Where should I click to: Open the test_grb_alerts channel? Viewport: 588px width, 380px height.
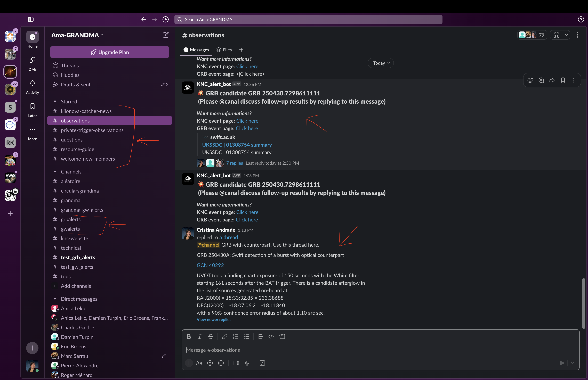point(110,258)
